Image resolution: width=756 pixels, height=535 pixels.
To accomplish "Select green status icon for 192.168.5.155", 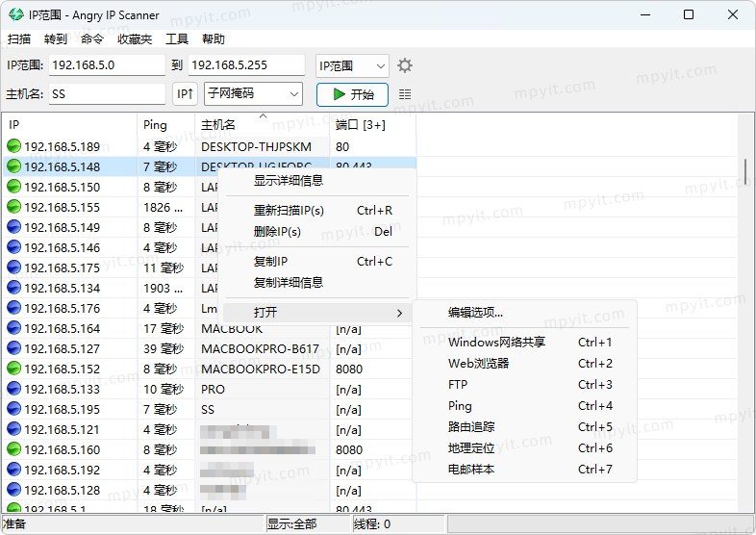I will (14, 207).
